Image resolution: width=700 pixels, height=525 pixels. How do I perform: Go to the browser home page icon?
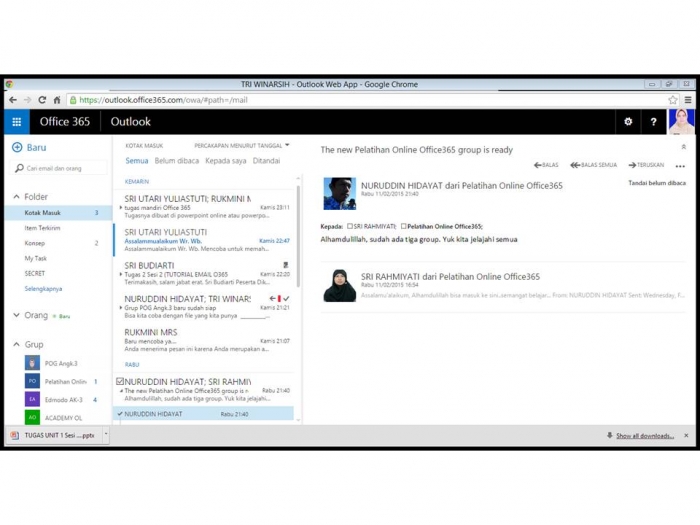(x=57, y=100)
